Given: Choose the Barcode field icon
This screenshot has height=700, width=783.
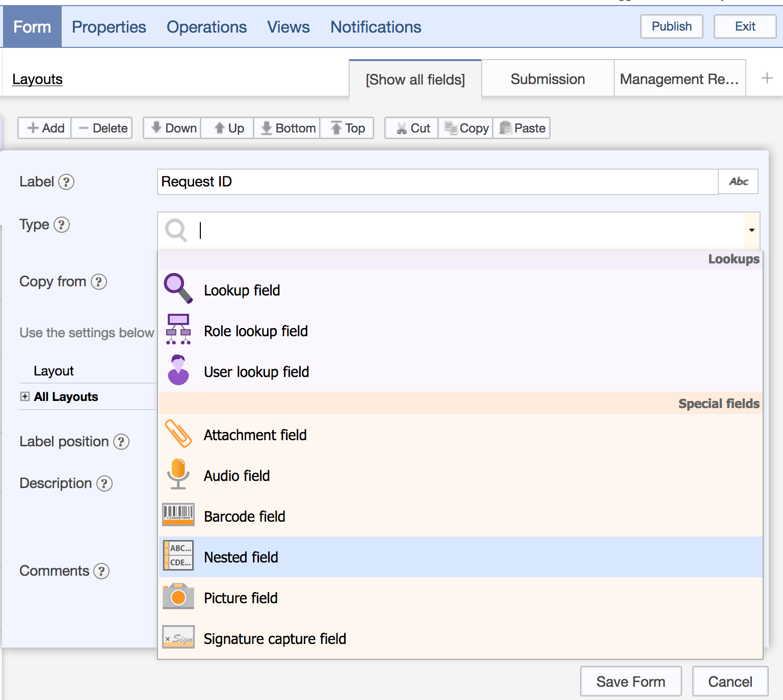Looking at the screenshot, I should (x=177, y=515).
